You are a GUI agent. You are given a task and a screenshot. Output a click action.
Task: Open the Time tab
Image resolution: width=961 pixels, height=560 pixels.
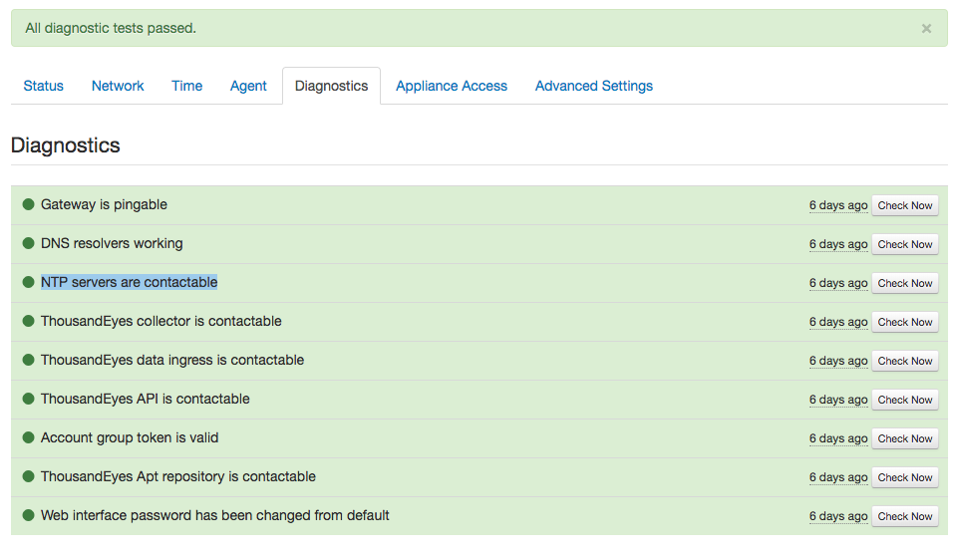[187, 86]
